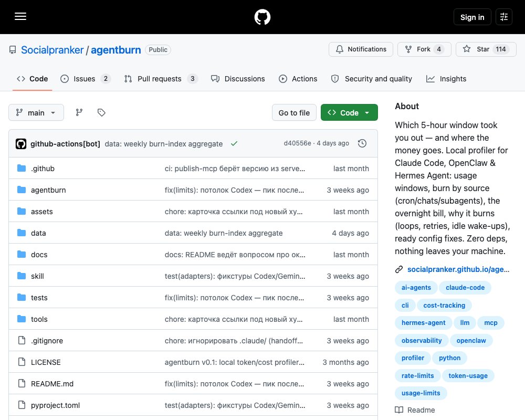Select the hermes-agent topic tag
525x420 pixels.
click(424, 322)
